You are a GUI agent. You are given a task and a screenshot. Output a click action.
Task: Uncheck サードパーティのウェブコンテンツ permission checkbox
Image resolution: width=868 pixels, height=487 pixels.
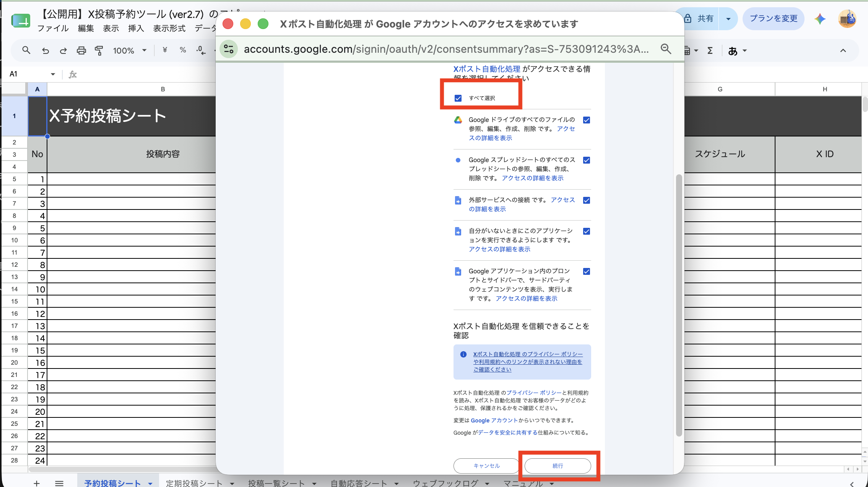pyautogui.click(x=587, y=271)
